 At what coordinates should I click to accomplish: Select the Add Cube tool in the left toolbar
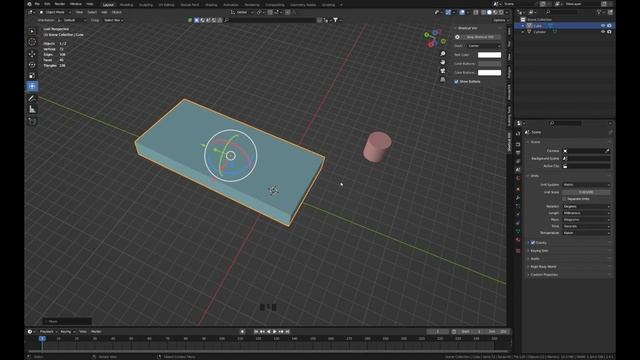point(32,121)
